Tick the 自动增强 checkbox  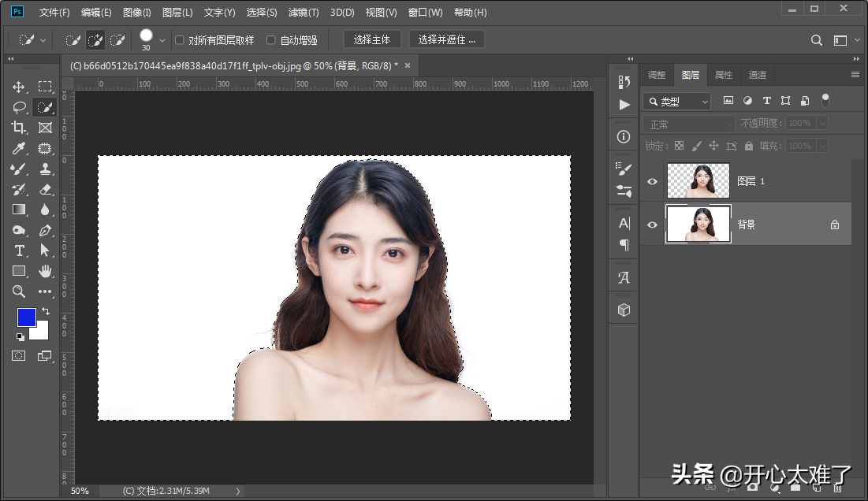click(x=271, y=40)
